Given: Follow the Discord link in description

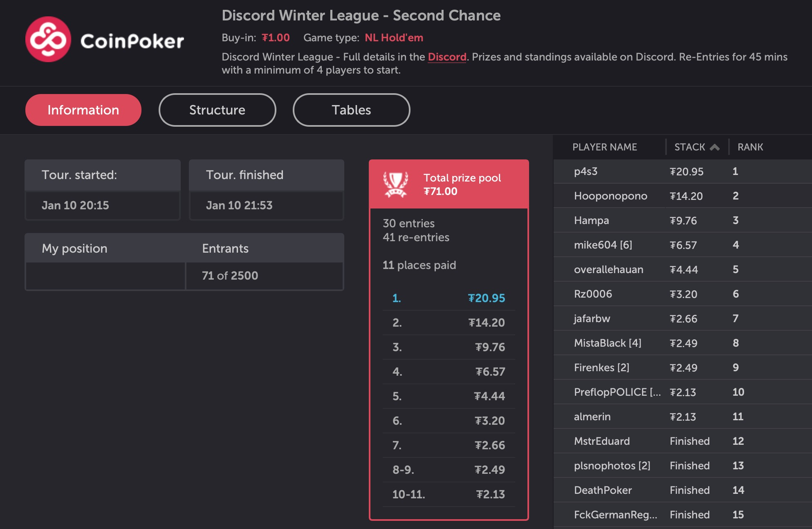Looking at the screenshot, I should pos(447,57).
